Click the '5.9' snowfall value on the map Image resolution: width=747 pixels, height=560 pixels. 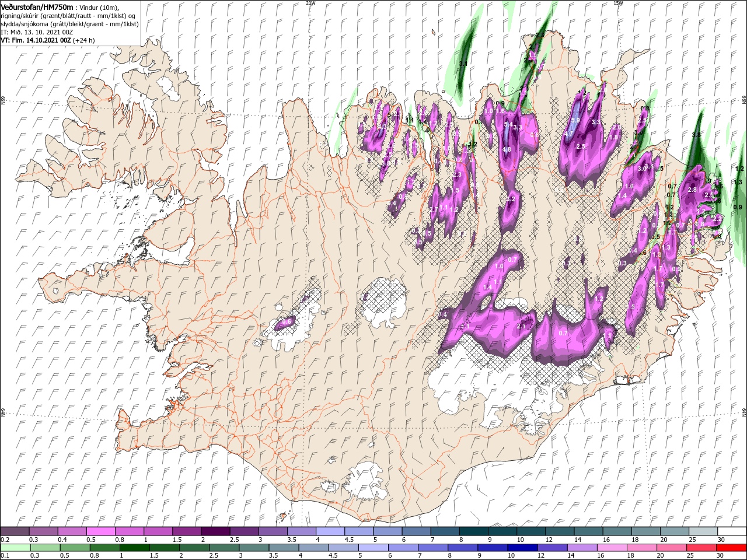coord(575,120)
